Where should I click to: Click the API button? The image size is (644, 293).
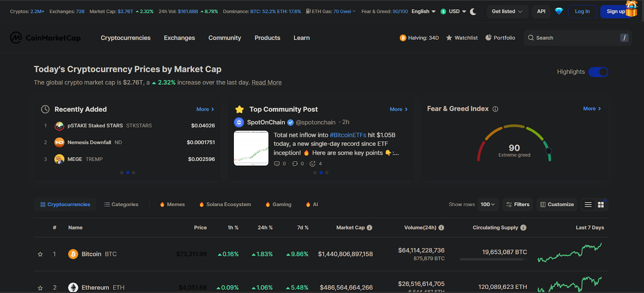pyautogui.click(x=541, y=11)
